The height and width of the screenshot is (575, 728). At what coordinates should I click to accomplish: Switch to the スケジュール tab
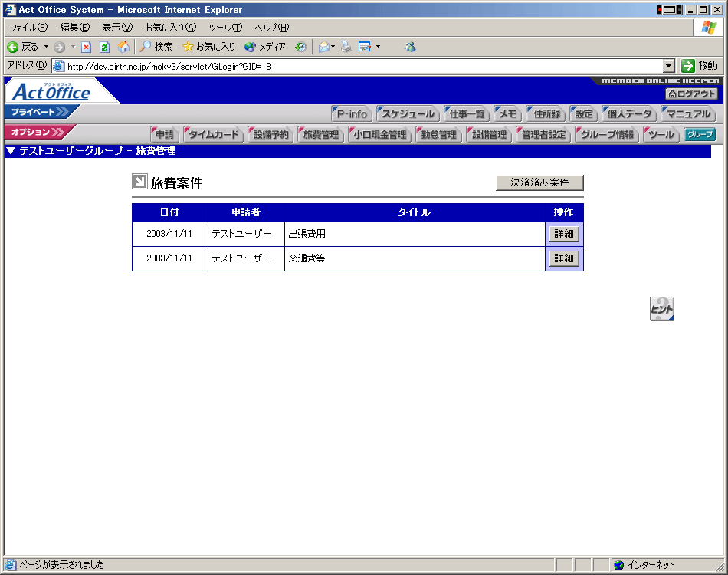coord(408,114)
